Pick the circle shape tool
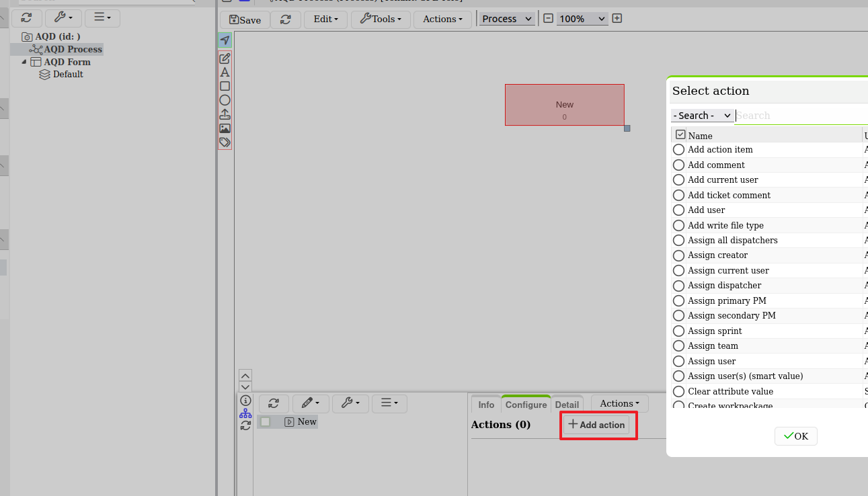 (x=225, y=100)
